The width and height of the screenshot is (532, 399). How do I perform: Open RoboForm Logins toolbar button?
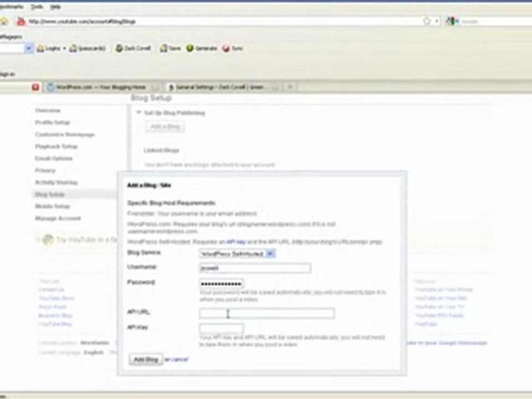click(49, 48)
